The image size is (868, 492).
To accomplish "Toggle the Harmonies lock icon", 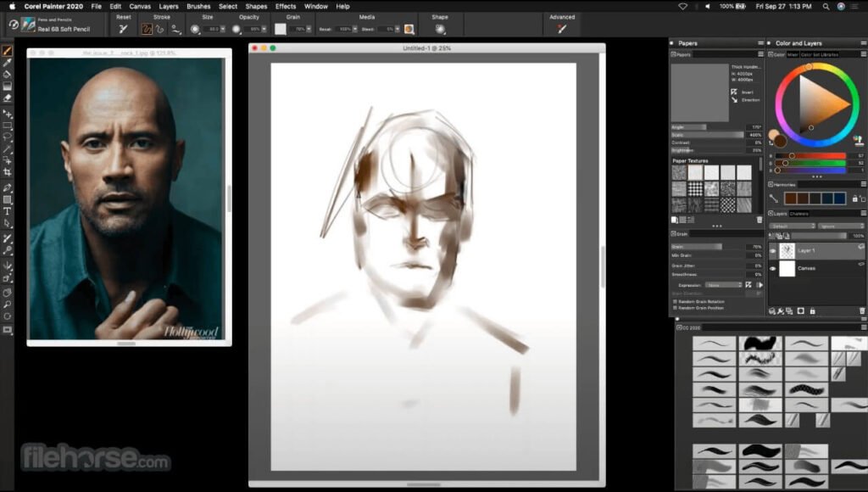I will click(854, 198).
